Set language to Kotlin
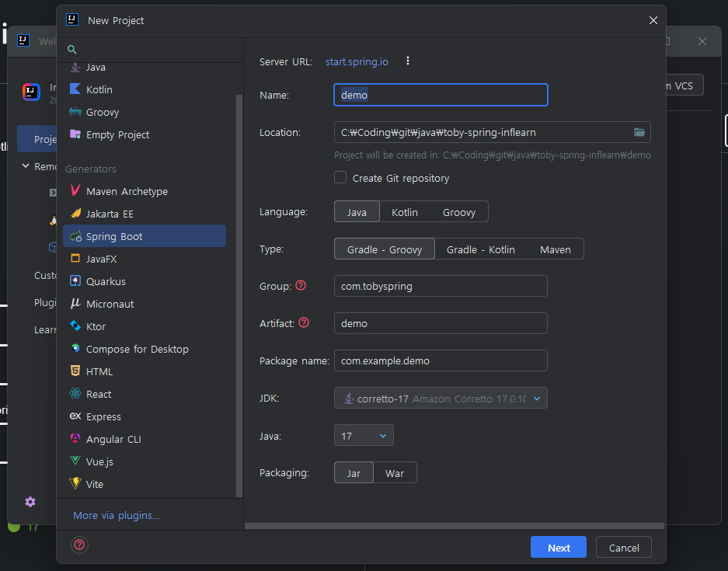 click(404, 211)
